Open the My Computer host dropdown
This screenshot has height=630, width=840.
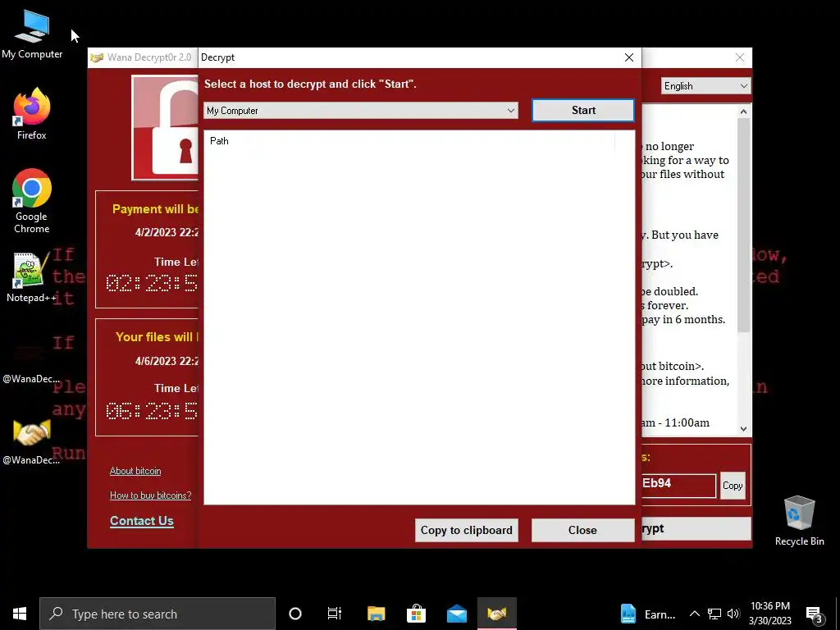click(x=361, y=111)
